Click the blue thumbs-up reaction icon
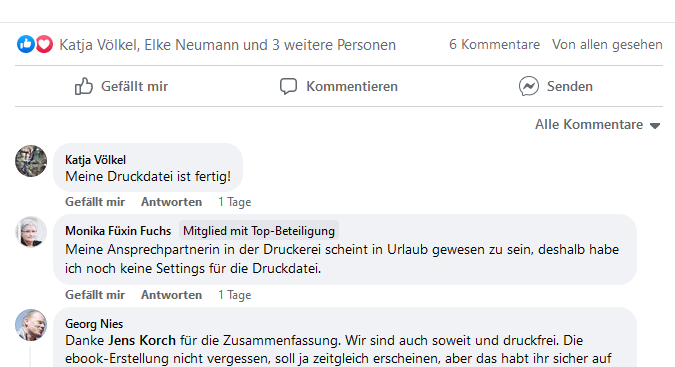 25,44
